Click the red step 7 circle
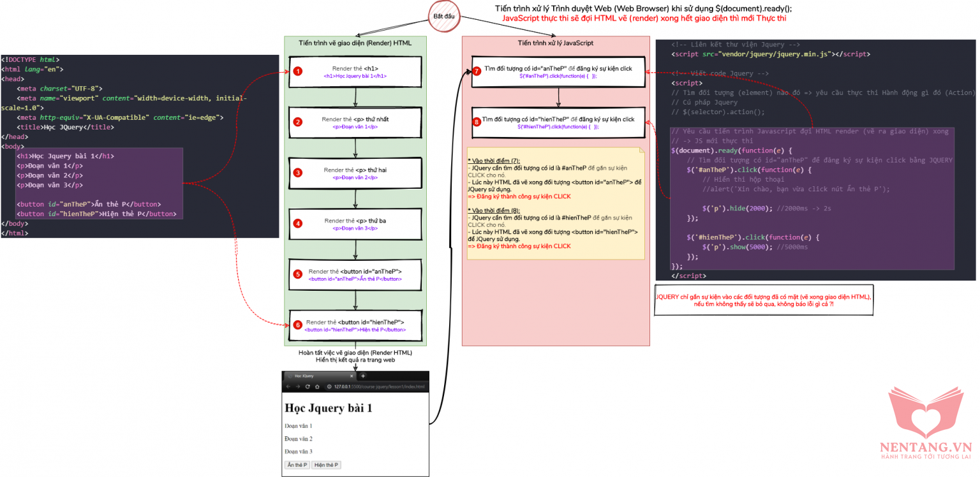Image resolution: width=980 pixels, height=477 pixels. (x=477, y=71)
